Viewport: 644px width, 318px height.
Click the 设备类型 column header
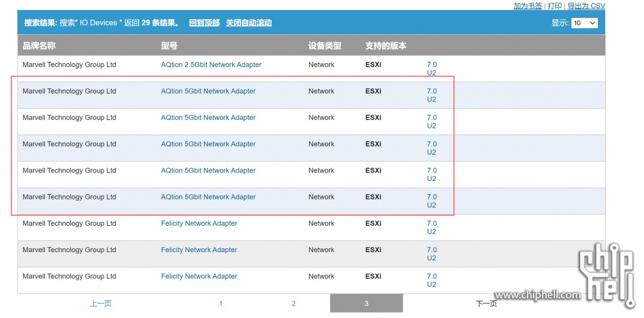[325, 46]
